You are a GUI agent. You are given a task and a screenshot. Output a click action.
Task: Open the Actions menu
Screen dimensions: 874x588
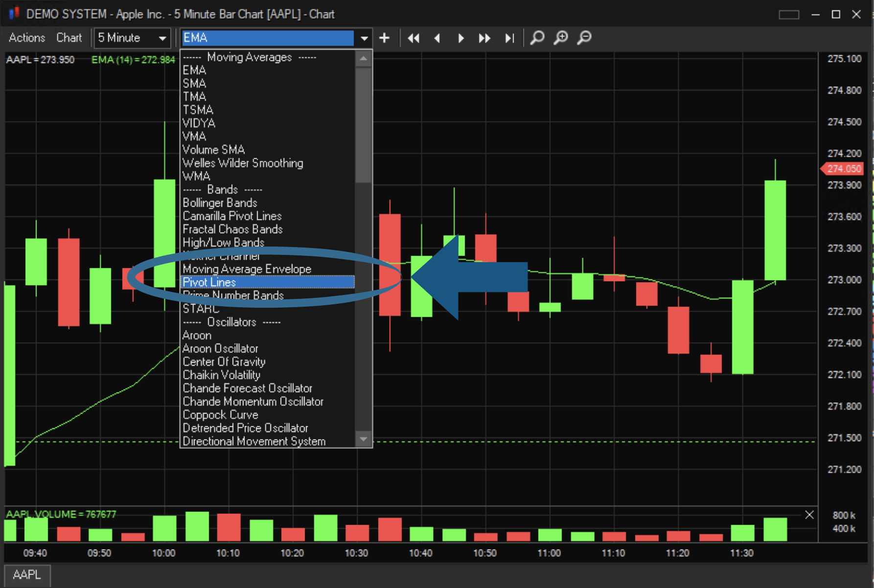click(27, 38)
